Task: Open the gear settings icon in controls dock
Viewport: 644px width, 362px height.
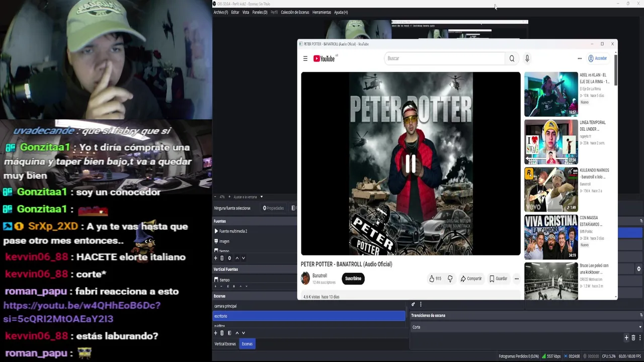Action: point(638,269)
